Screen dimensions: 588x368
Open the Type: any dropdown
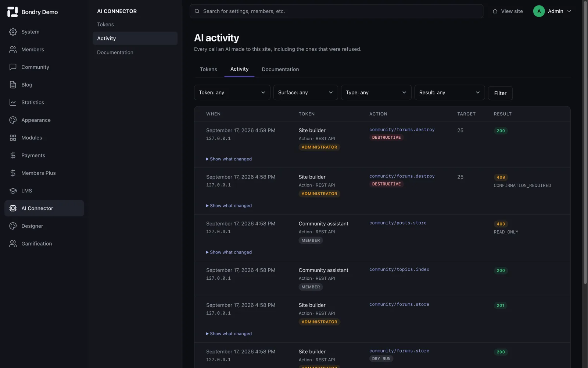376,92
